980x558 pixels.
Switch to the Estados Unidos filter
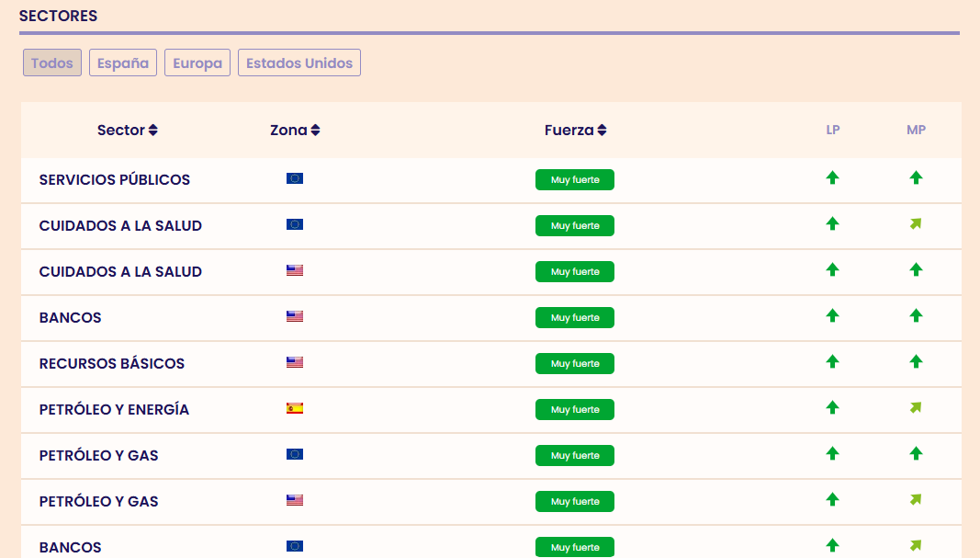(x=299, y=63)
